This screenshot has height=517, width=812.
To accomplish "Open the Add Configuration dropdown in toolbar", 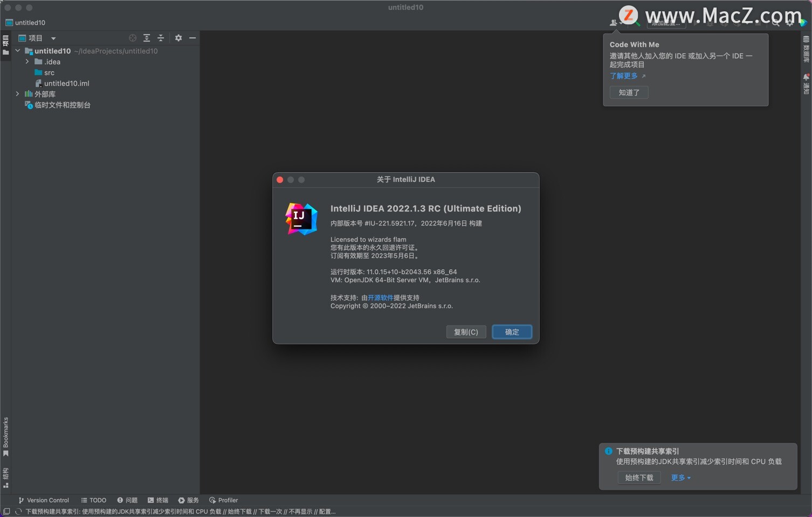I will (666, 23).
